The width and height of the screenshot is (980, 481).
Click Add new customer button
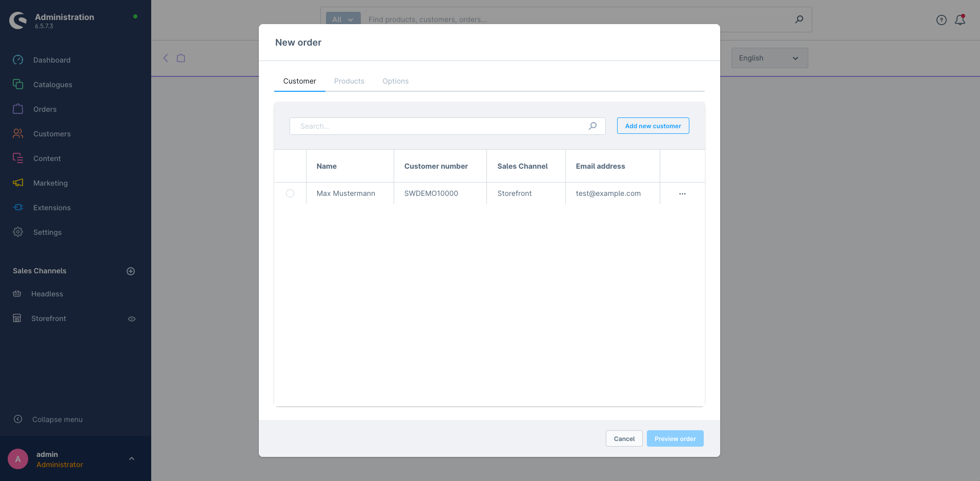[x=653, y=126]
